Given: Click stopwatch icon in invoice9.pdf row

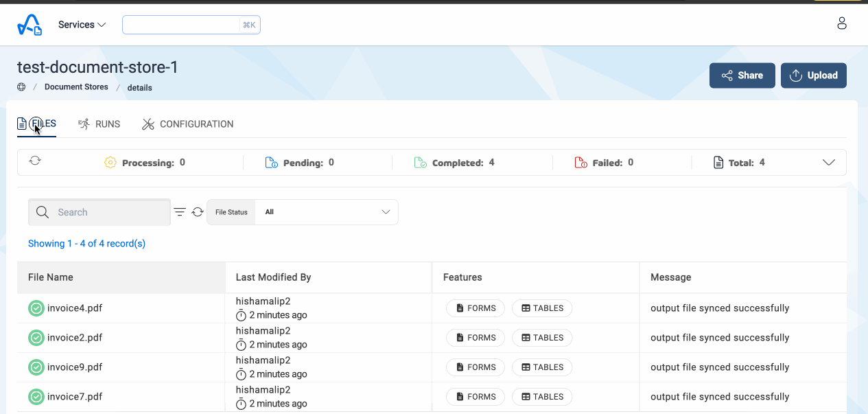Looking at the screenshot, I should point(241,374).
